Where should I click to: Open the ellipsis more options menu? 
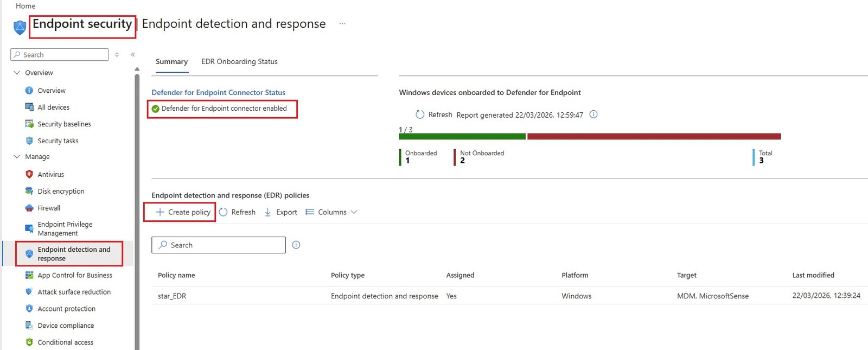coord(342,24)
